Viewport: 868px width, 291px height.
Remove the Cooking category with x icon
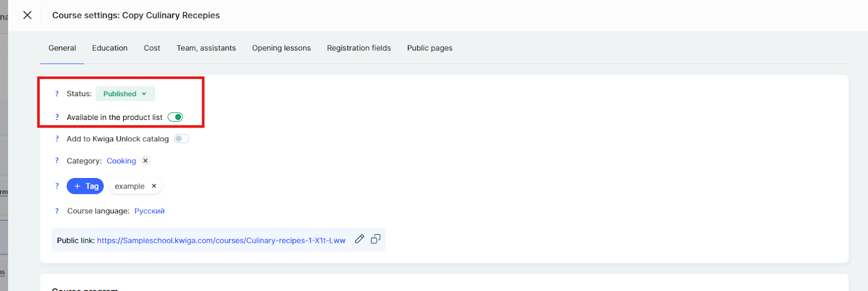[x=145, y=161]
